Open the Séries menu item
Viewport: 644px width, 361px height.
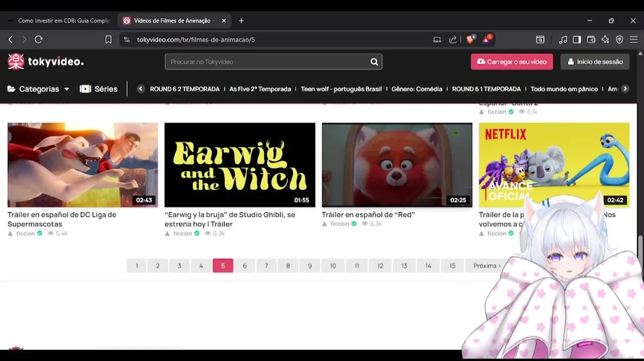coord(99,89)
